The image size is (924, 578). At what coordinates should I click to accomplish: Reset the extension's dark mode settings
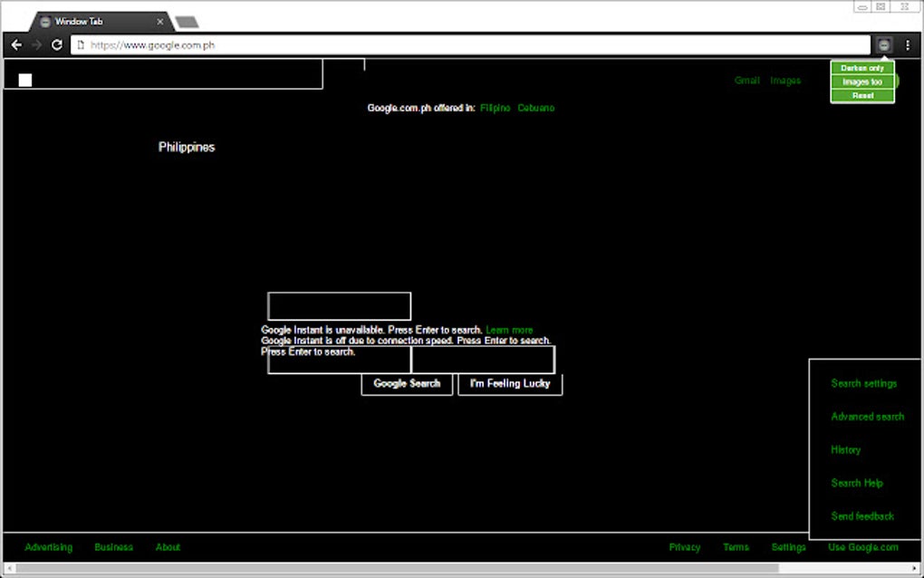(x=861, y=95)
